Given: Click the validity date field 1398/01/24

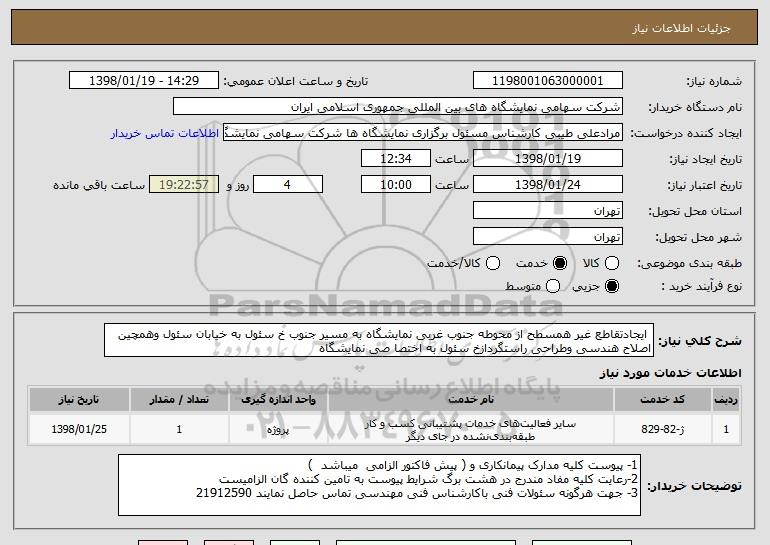Looking at the screenshot, I should click(548, 185).
